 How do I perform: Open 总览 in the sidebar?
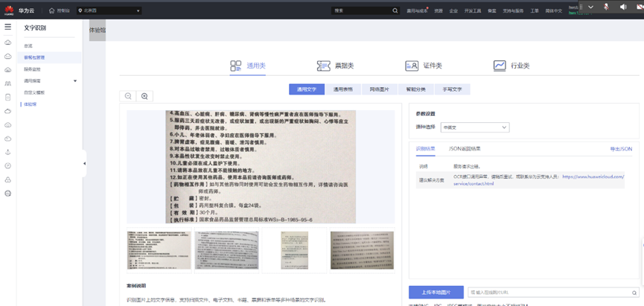28,45
